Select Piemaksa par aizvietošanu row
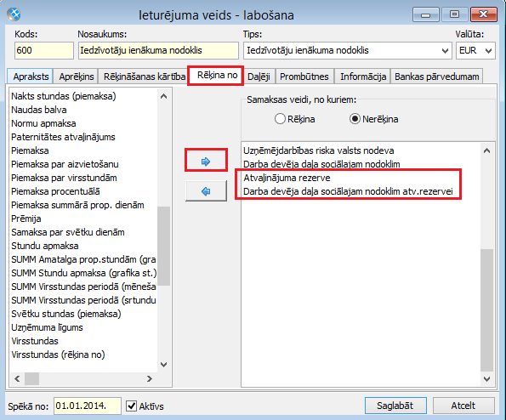Image resolution: width=506 pixels, height=420 pixels. [83, 164]
